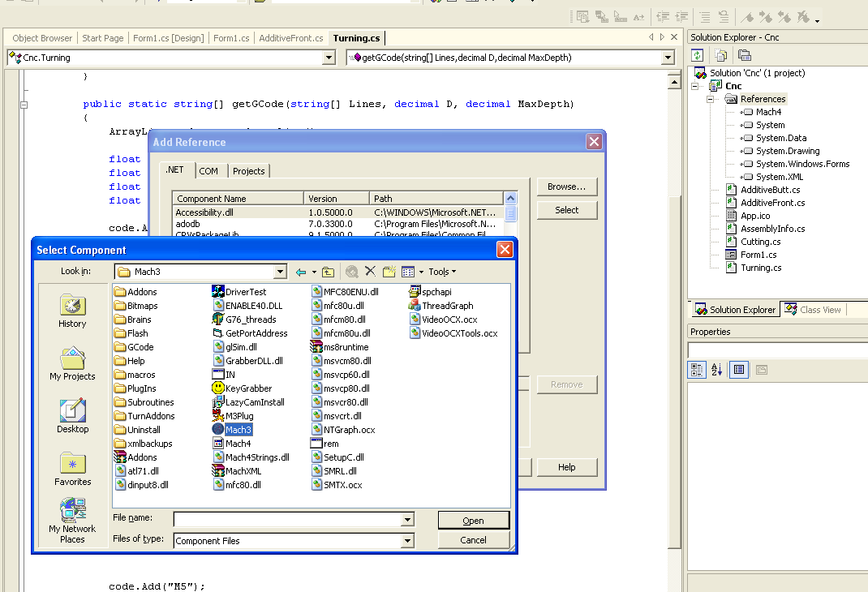The image size is (868, 592).
Task: Click Refresh icon in Solution Explorer
Action: pos(697,55)
